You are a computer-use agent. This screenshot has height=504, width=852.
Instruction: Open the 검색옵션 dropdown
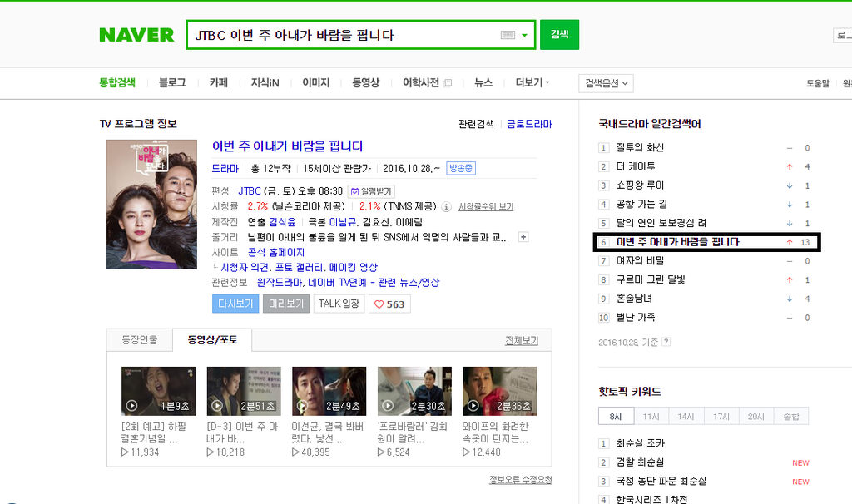pos(606,83)
